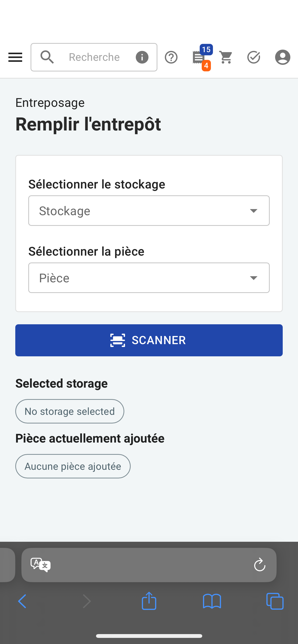The width and height of the screenshot is (298, 644).
Task: Tap the Aucune pièce ajoutée chip
Action: (73, 466)
